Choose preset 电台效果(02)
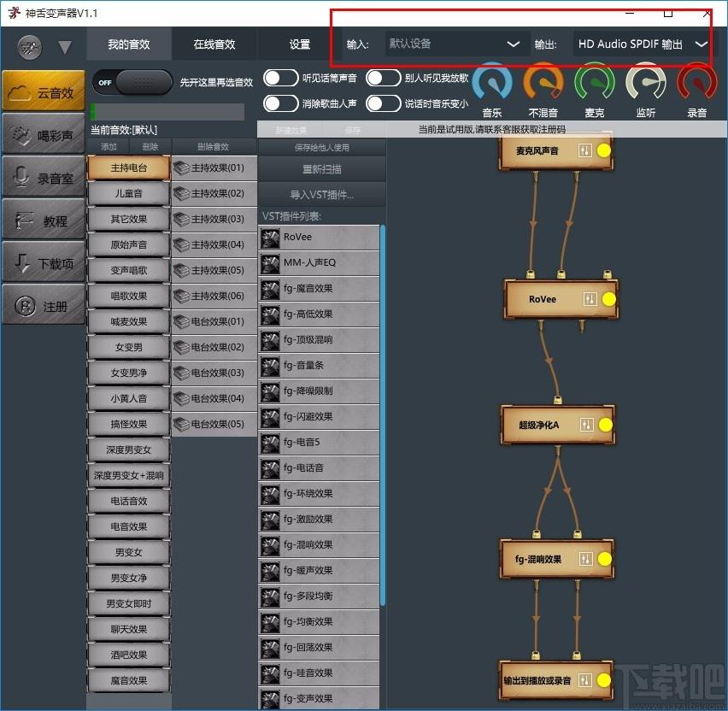This screenshot has height=711, width=728. [x=214, y=347]
